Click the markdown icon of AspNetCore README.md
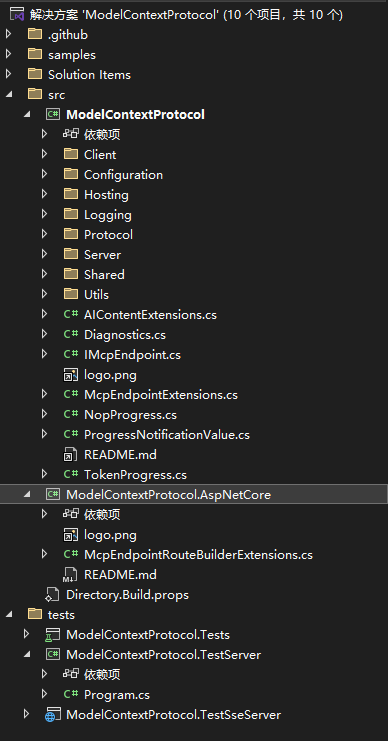388x741 pixels. pos(70,575)
